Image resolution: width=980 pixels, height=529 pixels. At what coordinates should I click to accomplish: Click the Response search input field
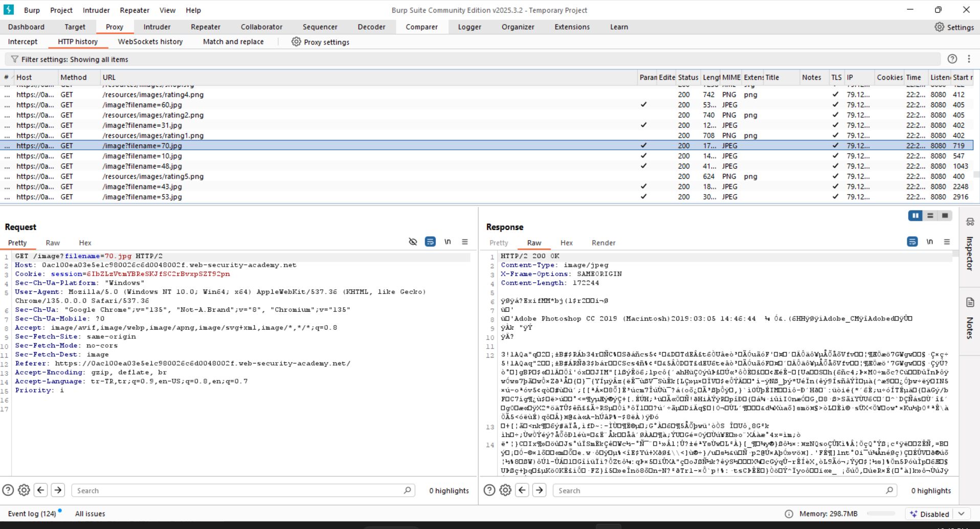pos(725,490)
